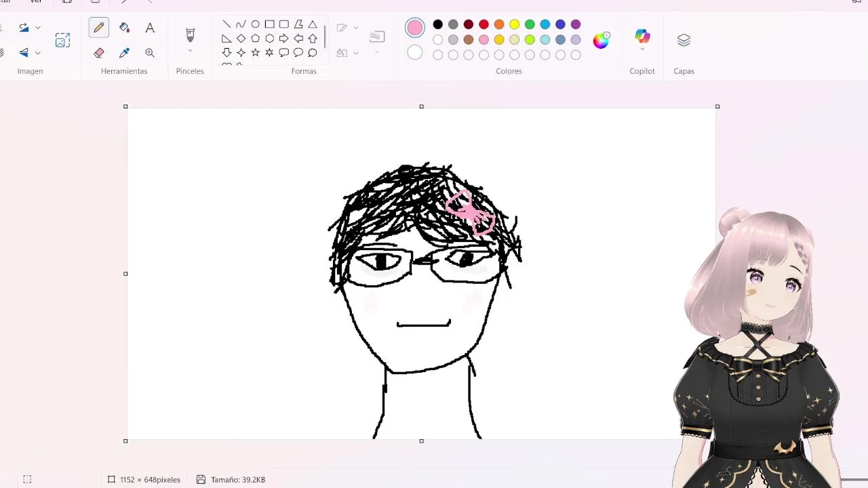
Task: Click the canvas bottom-center resize handle
Action: click(x=421, y=441)
